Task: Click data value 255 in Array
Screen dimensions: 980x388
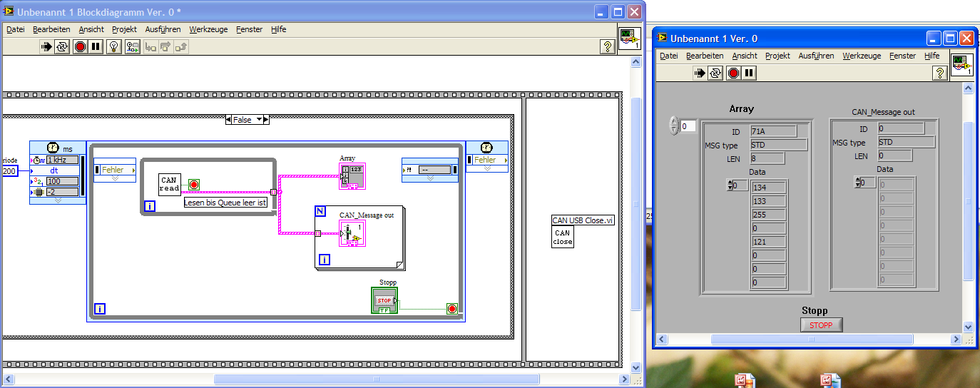Action: [x=769, y=215]
